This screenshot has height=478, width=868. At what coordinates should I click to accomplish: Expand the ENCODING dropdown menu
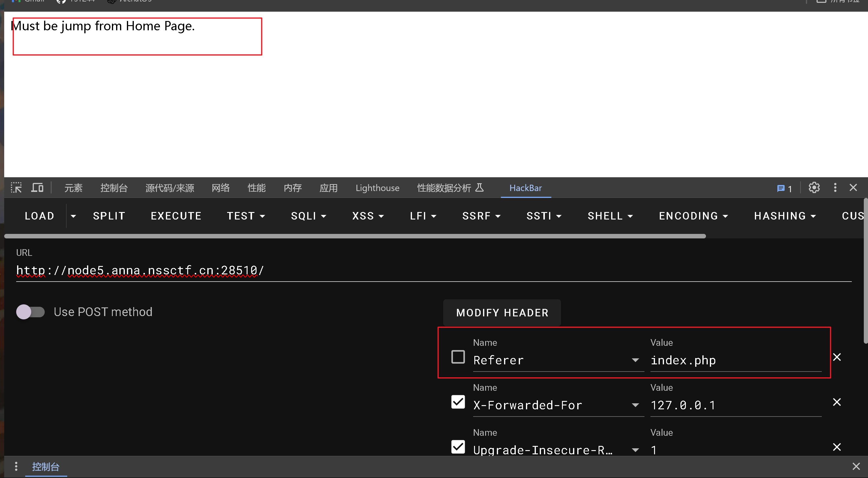693,216
